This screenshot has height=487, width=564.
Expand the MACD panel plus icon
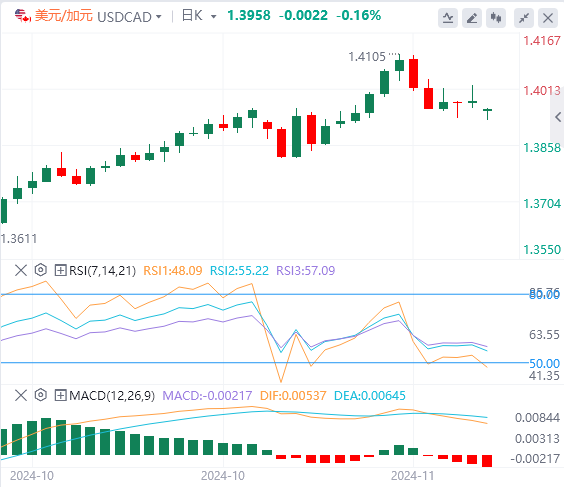tap(60, 395)
